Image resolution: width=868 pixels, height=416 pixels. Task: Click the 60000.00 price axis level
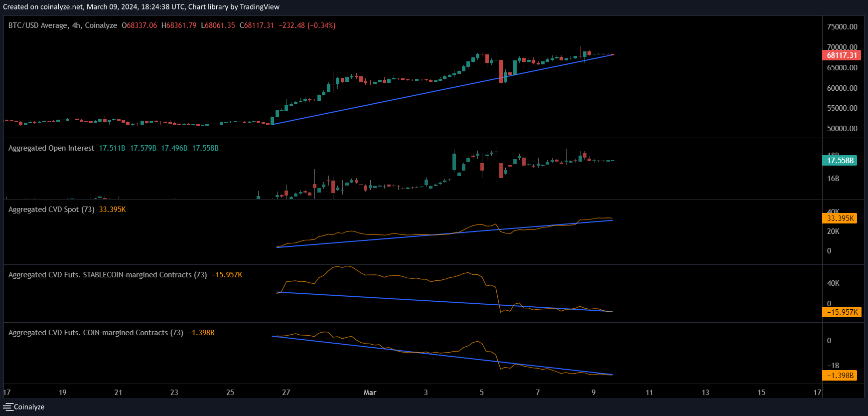point(842,88)
